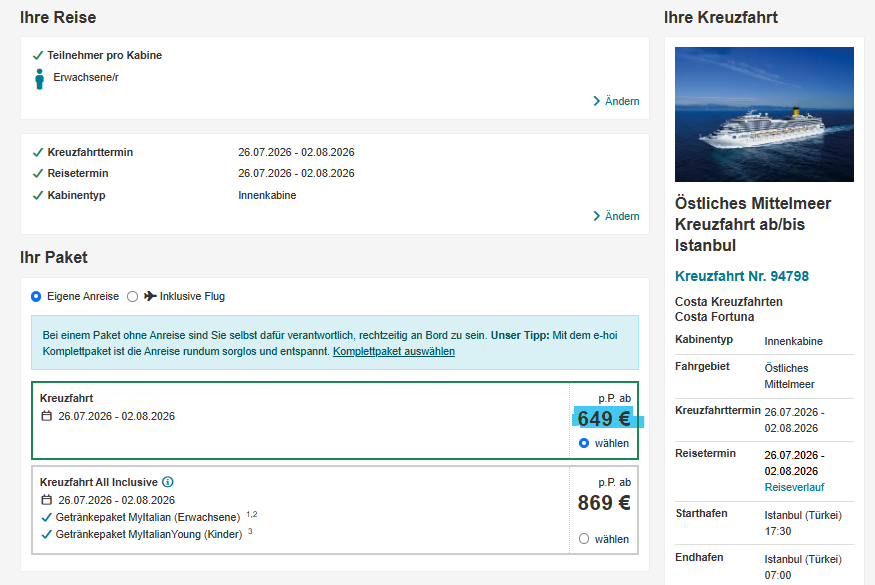The width and height of the screenshot is (875, 585).
Task: Click the checkmark icon beside Teilnehmer pro Kabine
Action: [x=38, y=55]
